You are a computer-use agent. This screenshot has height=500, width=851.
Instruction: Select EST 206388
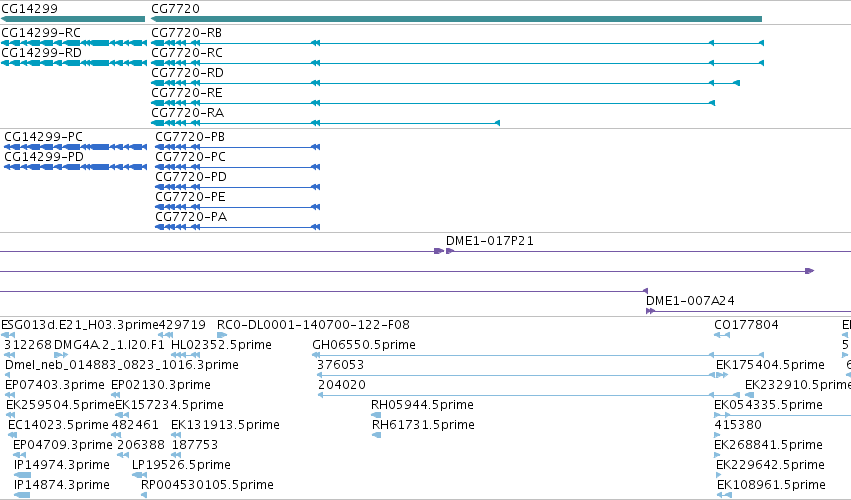point(141,445)
